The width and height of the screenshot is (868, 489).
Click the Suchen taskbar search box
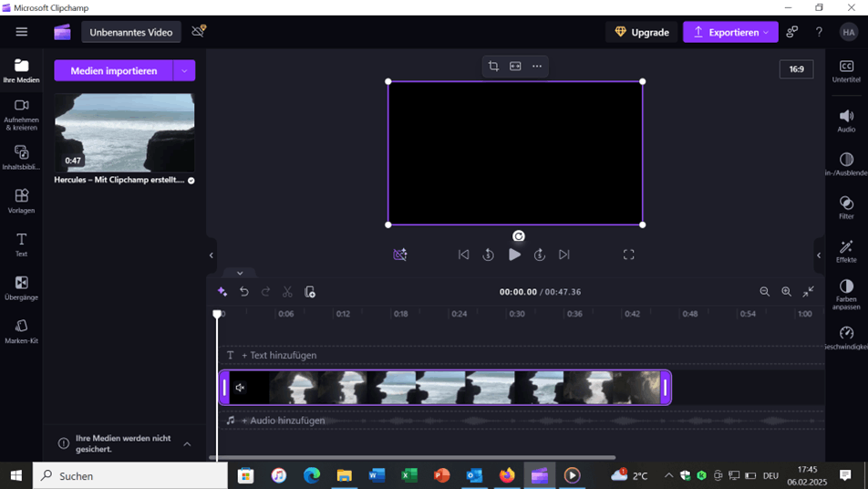(x=130, y=475)
